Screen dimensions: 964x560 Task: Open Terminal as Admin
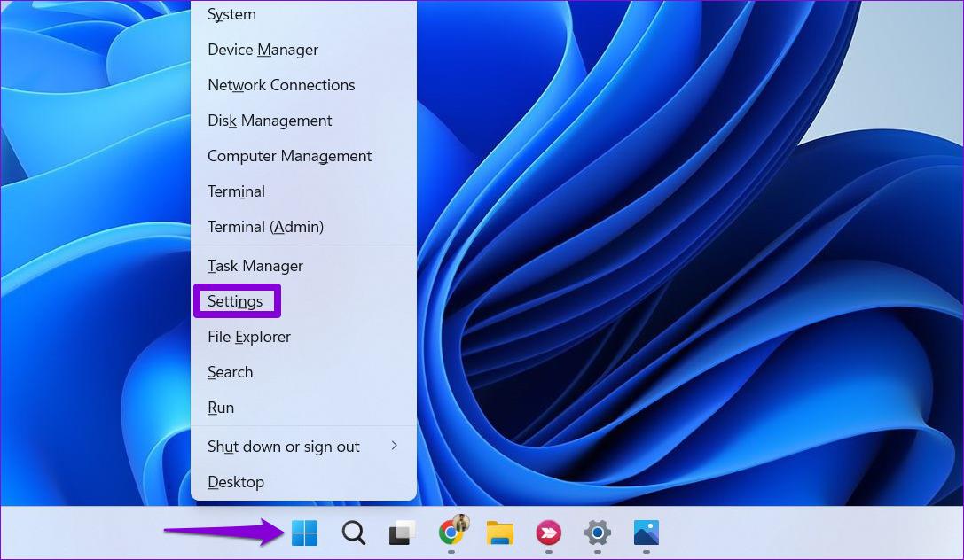(265, 227)
